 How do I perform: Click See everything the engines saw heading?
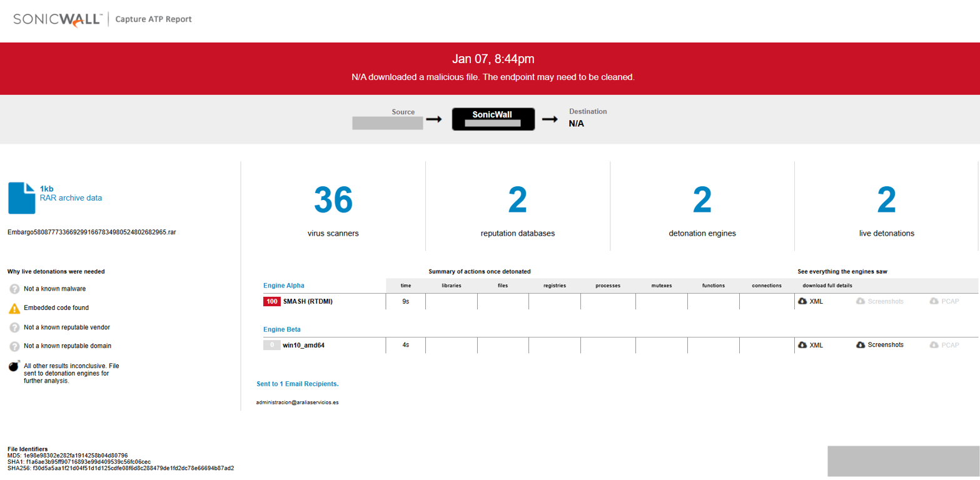coord(842,272)
